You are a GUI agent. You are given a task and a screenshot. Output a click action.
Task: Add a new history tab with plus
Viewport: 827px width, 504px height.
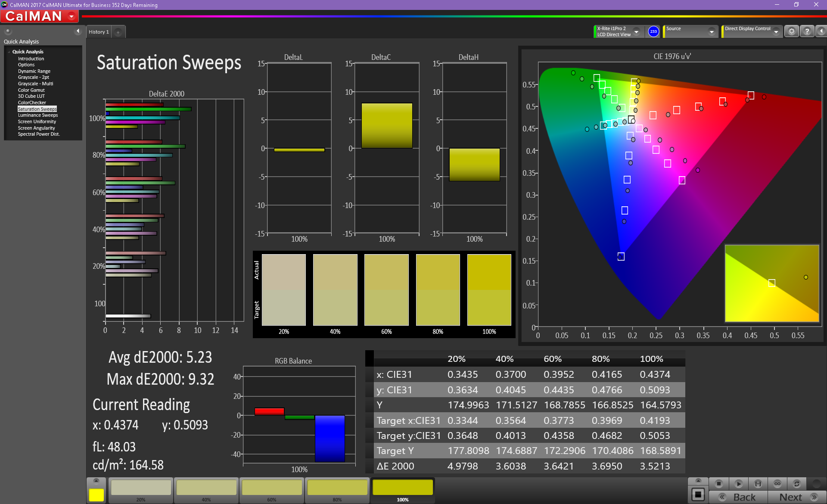(x=118, y=32)
